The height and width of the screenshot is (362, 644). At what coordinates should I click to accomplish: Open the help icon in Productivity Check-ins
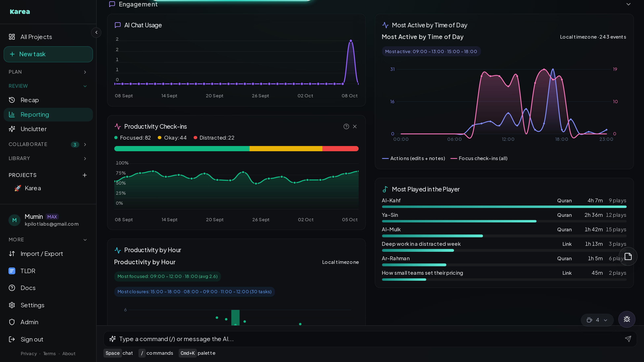click(346, 126)
